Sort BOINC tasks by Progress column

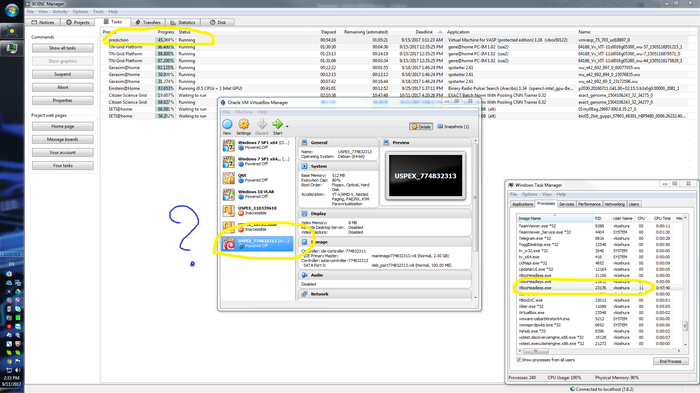click(x=166, y=32)
